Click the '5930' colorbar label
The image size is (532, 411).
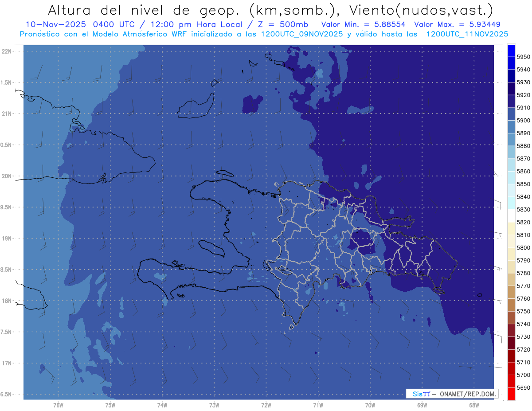tap(523, 82)
